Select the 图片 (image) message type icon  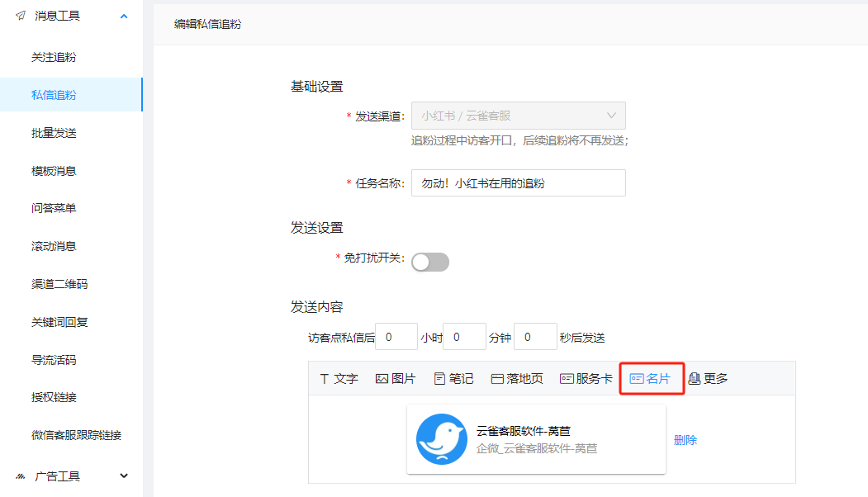pos(390,378)
